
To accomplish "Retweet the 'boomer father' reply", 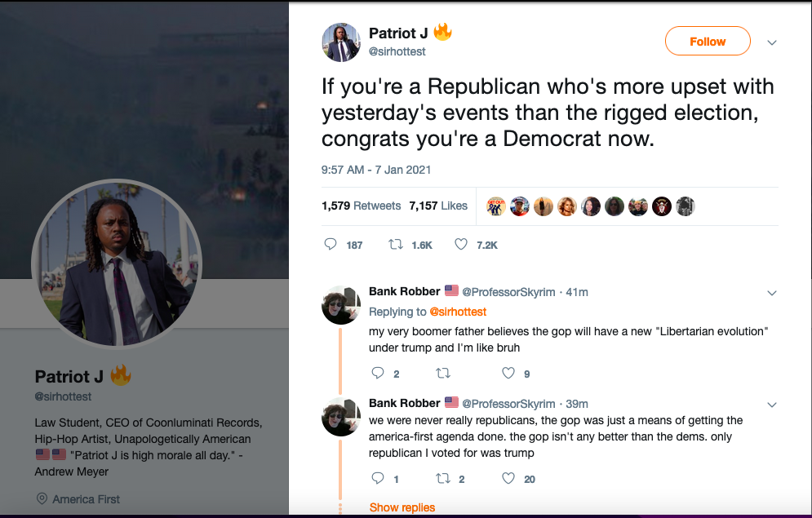I will pyautogui.click(x=443, y=374).
